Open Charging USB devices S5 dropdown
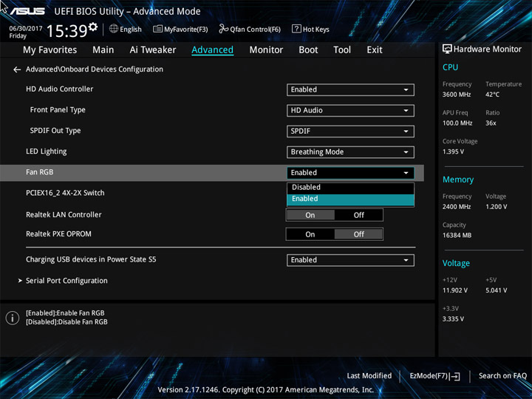 click(350, 260)
